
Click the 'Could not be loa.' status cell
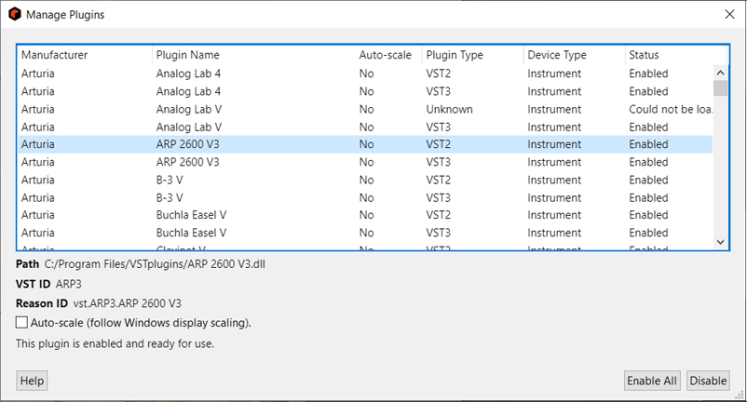(x=670, y=109)
